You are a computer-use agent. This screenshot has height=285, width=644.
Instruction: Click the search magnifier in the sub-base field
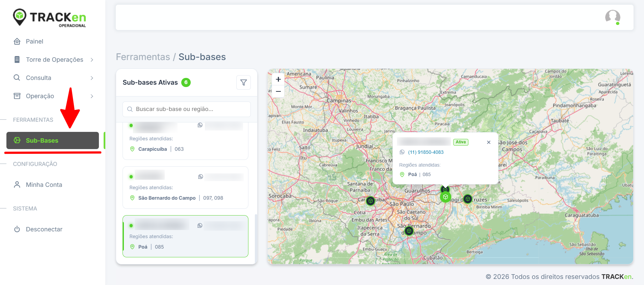tap(130, 109)
